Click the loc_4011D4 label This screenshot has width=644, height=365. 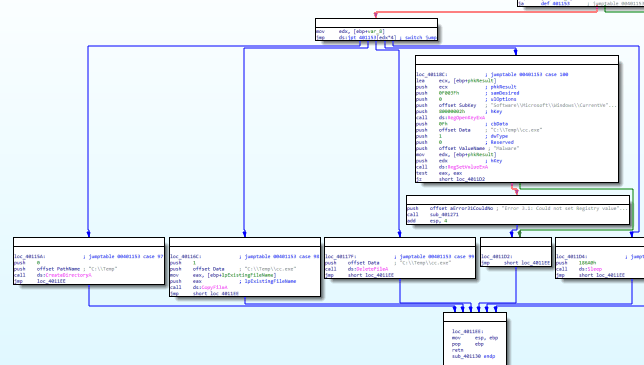(572, 257)
